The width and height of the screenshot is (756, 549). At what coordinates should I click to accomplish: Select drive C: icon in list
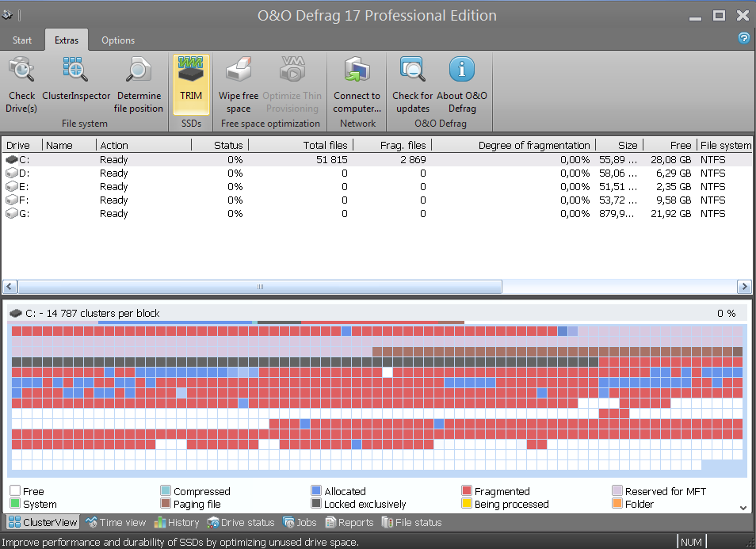tap(12, 159)
